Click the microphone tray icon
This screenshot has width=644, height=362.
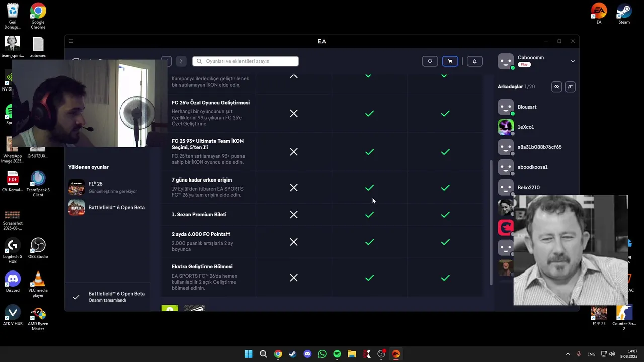[x=579, y=354]
